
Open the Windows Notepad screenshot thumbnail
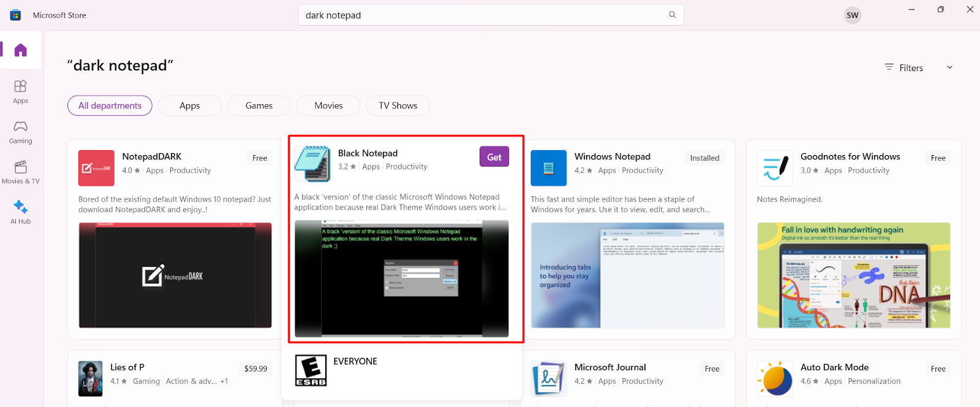(628, 275)
